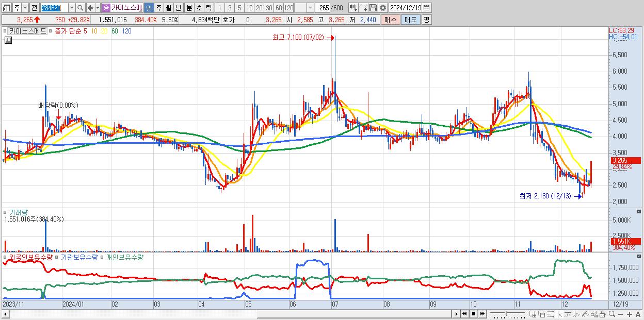
Task: Open the stock code dropdown arrow
Action: point(71,8)
